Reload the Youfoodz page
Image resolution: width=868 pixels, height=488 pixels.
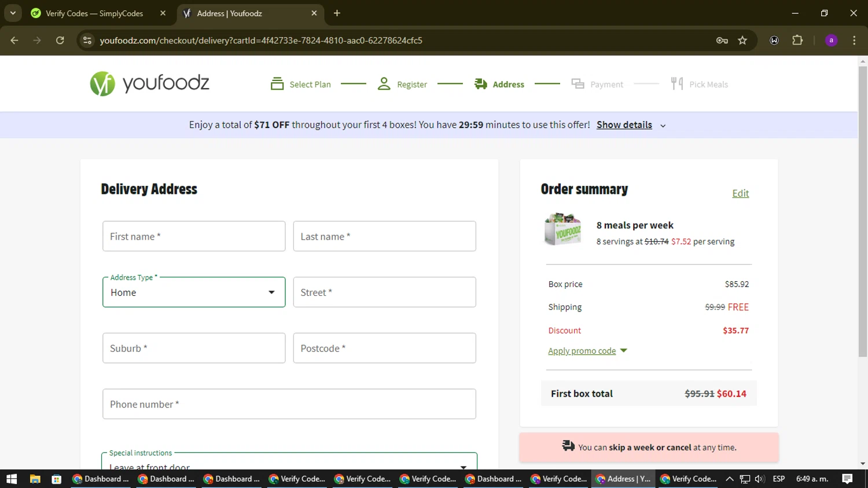60,41
